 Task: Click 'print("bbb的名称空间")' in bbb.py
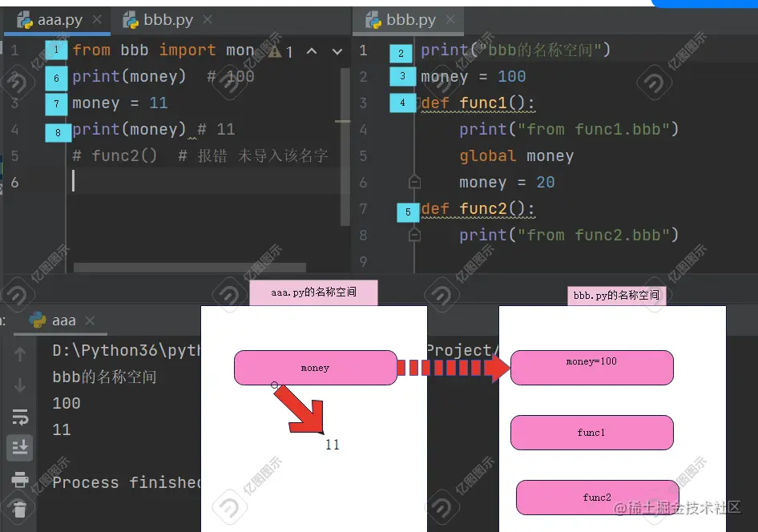(x=516, y=50)
